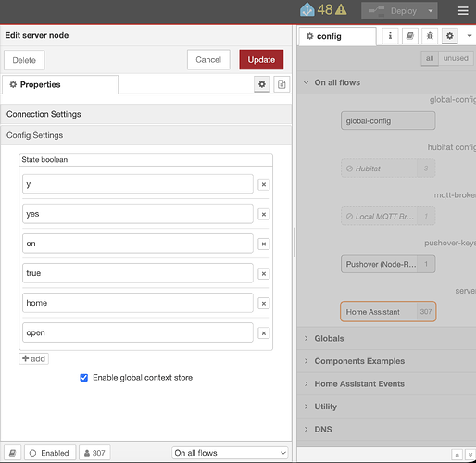Click the 'open' state boolean text field

[x=138, y=332]
